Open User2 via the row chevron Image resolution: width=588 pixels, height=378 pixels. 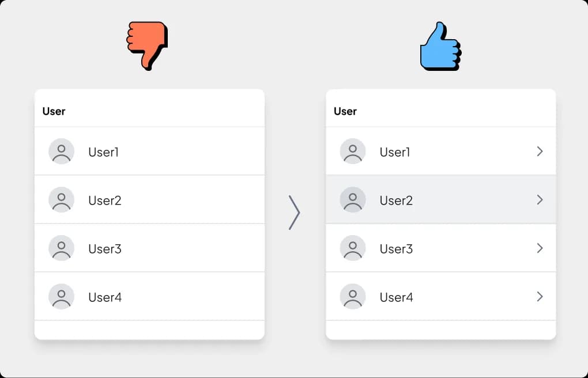[540, 199]
